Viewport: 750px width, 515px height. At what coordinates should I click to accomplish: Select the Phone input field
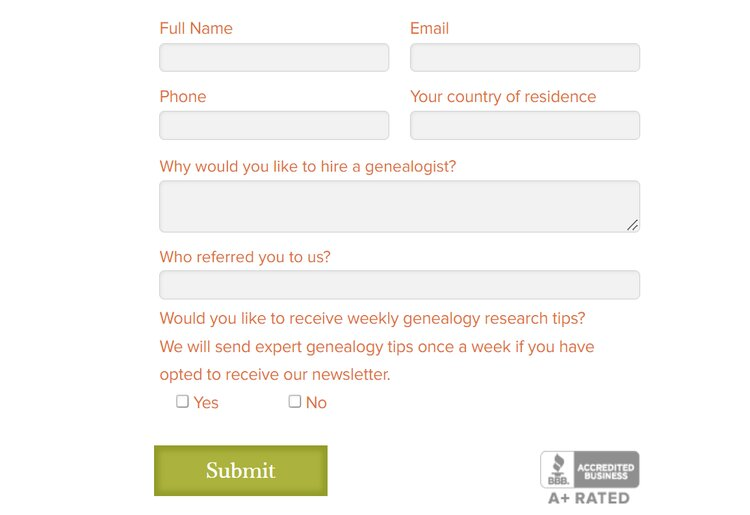click(x=274, y=125)
